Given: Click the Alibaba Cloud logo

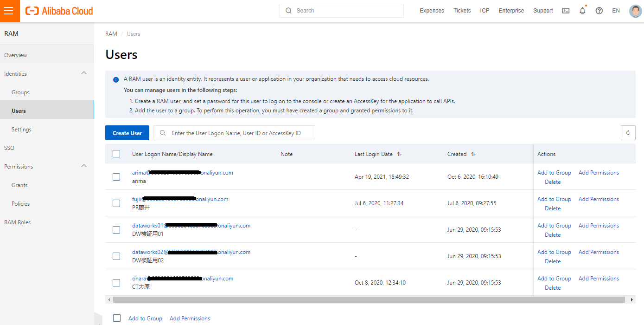Looking at the screenshot, I should 59,11.
